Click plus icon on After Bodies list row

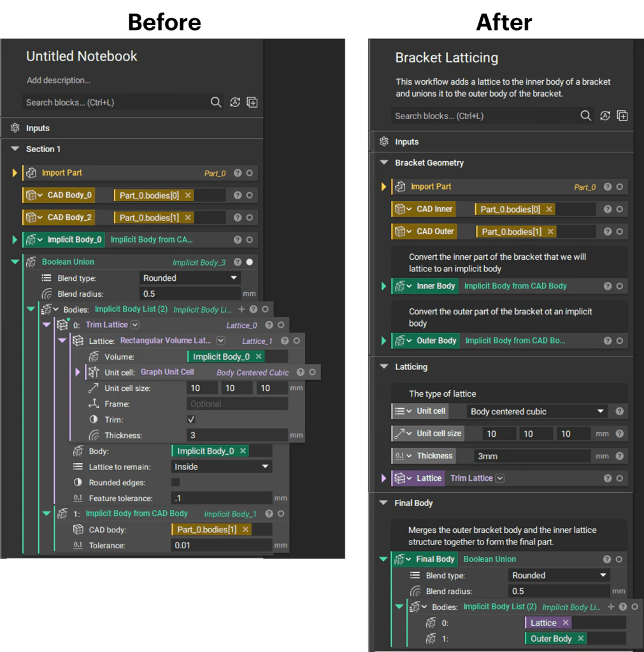tap(611, 607)
